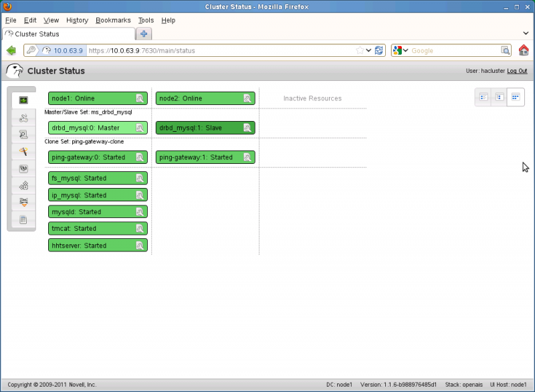Go back with the green arrow
535x392 pixels.
(x=11, y=50)
